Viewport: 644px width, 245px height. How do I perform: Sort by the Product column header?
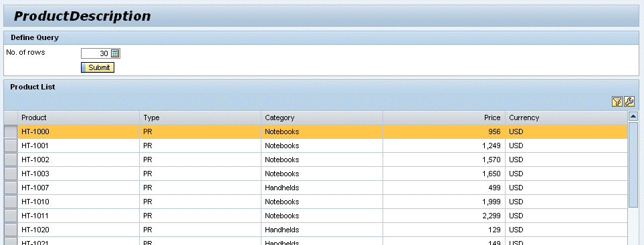tap(78, 117)
